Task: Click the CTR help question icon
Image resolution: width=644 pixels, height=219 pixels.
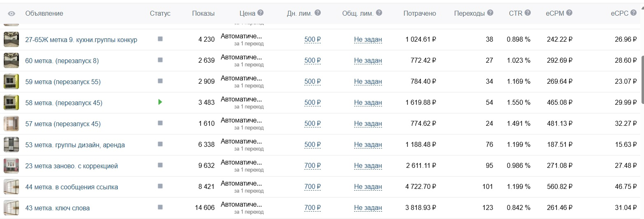Action: (x=527, y=13)
